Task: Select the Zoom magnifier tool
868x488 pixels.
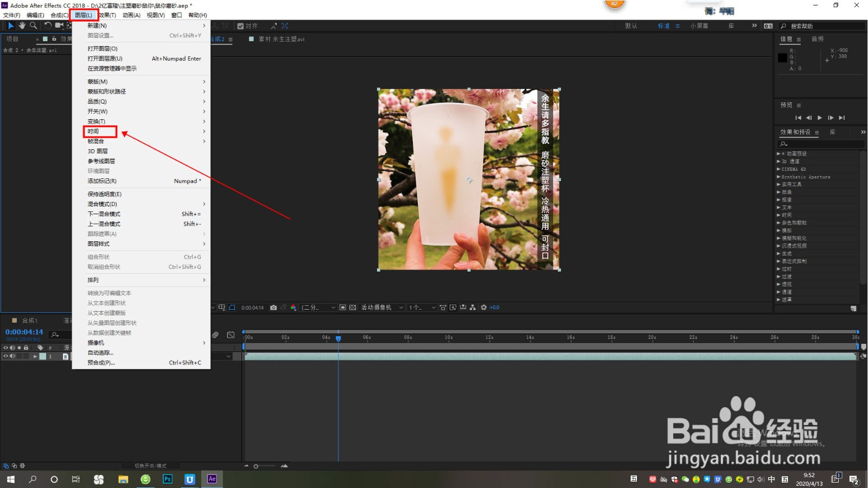Action: 34,25
